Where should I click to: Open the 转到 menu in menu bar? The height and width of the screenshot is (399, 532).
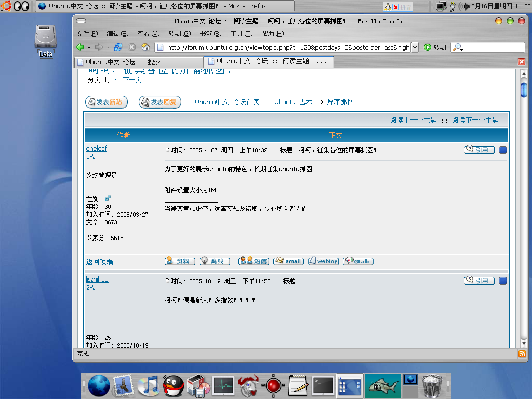point(179,34)
